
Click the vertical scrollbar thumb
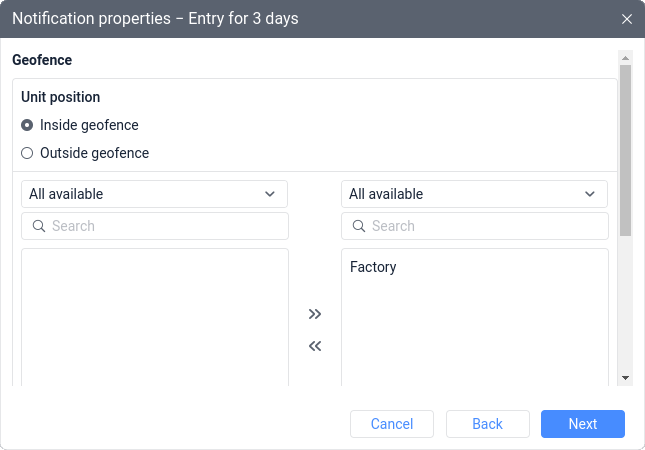coord(626,150)
